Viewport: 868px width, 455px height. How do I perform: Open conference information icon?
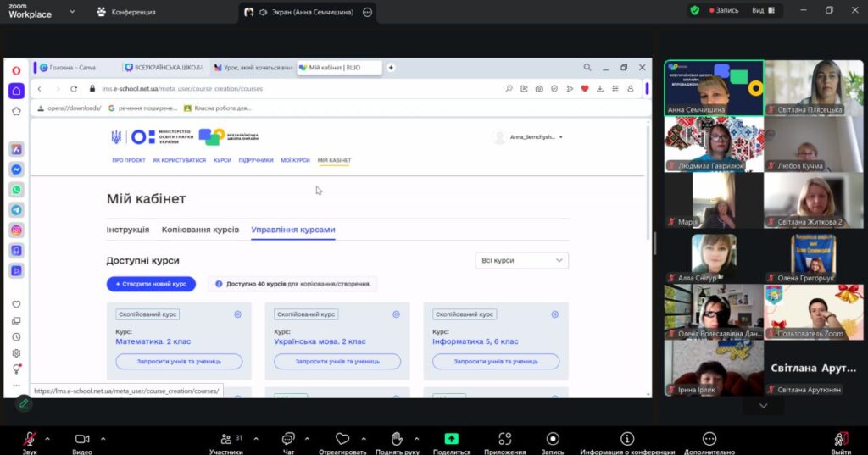[x=626, y=439]
